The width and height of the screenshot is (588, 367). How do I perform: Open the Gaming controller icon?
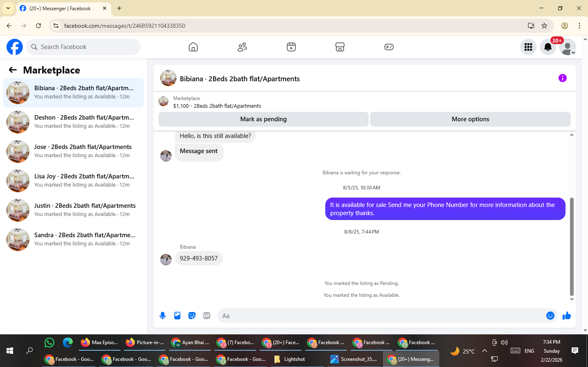pos(389,47)
